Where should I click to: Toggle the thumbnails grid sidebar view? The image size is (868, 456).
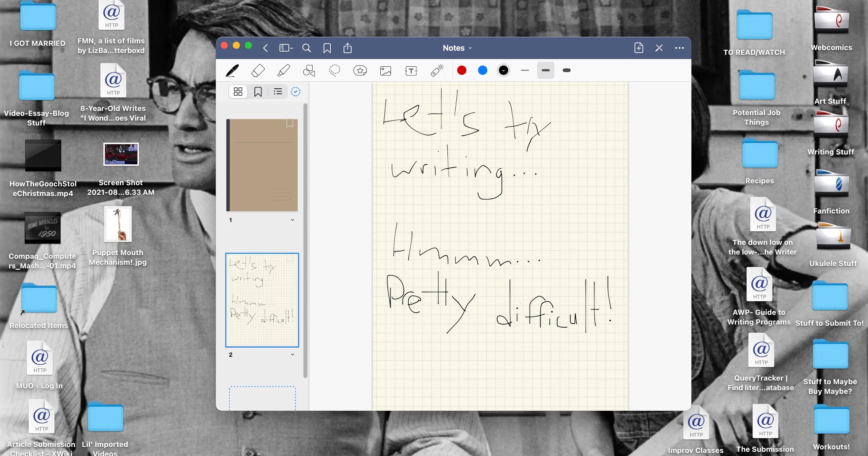tap(238, 91)
